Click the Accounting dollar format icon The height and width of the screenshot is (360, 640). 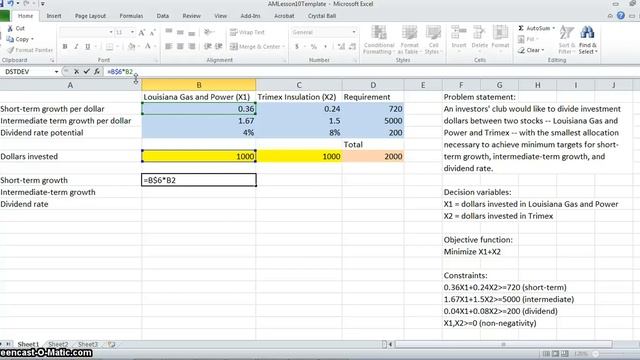[x=297, y=47]
